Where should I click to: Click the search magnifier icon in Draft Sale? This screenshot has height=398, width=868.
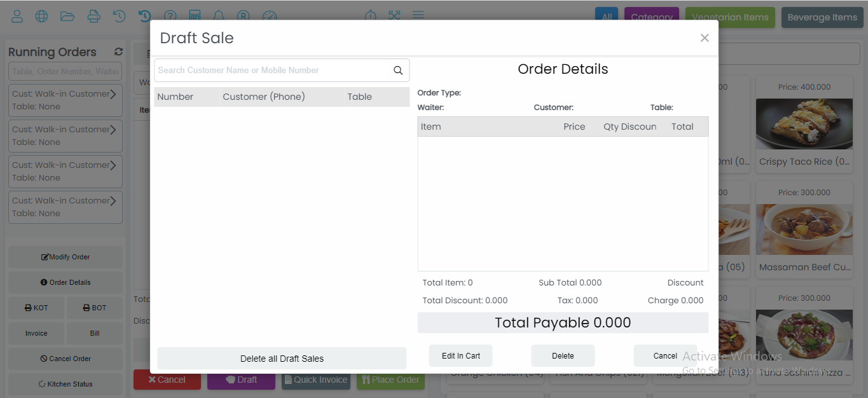398,71
